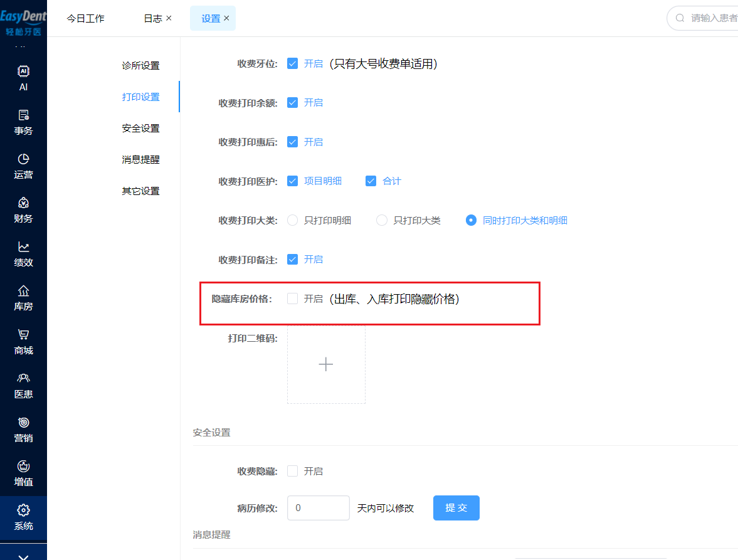Viewport: 738px width, 560px height.
Task: Toggle 收费牙位 开启 checkbox
Action: tap(292, 63)
